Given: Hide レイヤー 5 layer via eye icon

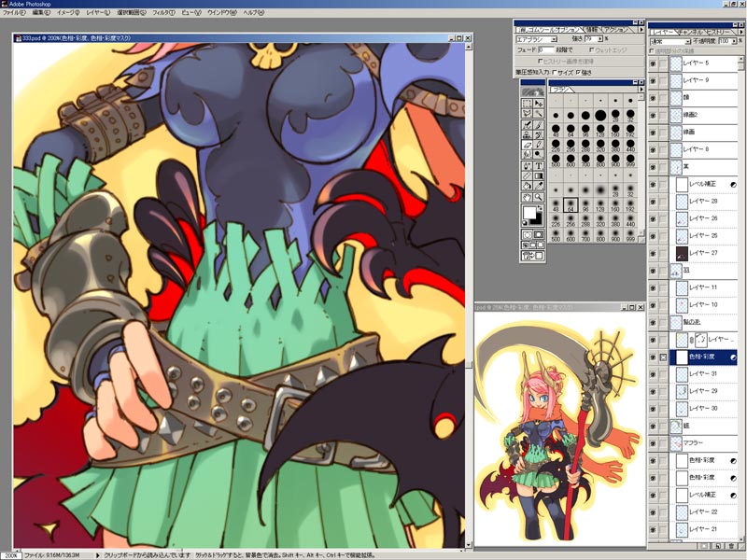Looking at the screenshot, I should (x=653, y=63).
